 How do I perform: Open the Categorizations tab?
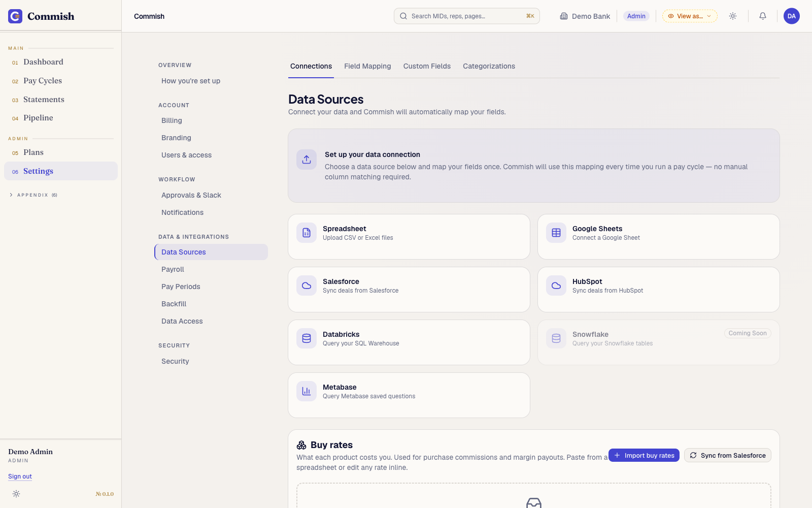489,66
